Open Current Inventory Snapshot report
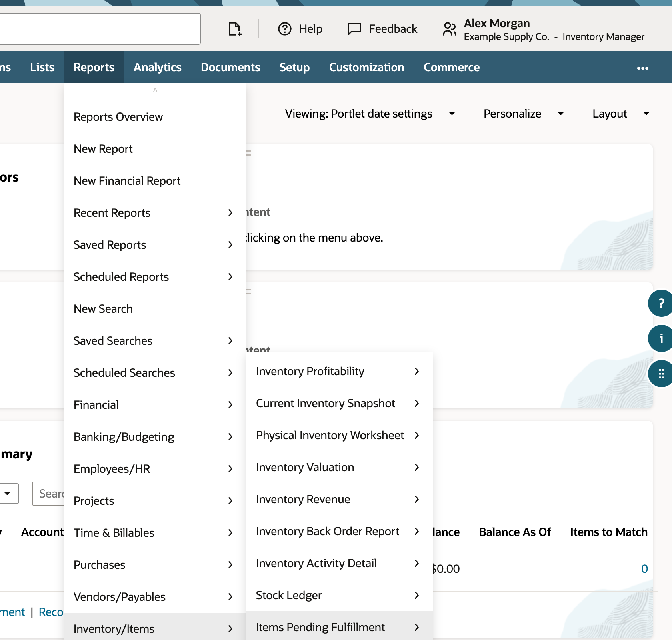This screenshot has width=672, height=640. (339, 403)
